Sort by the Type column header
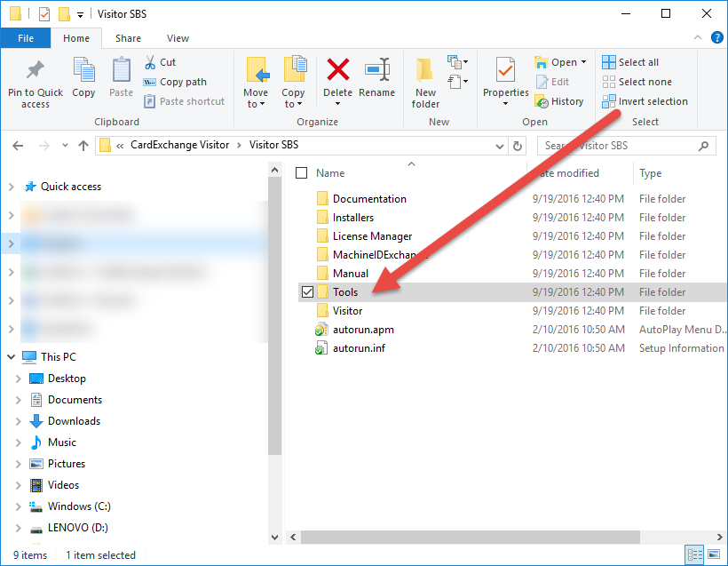Screen dimensions: 728x566 650,173
